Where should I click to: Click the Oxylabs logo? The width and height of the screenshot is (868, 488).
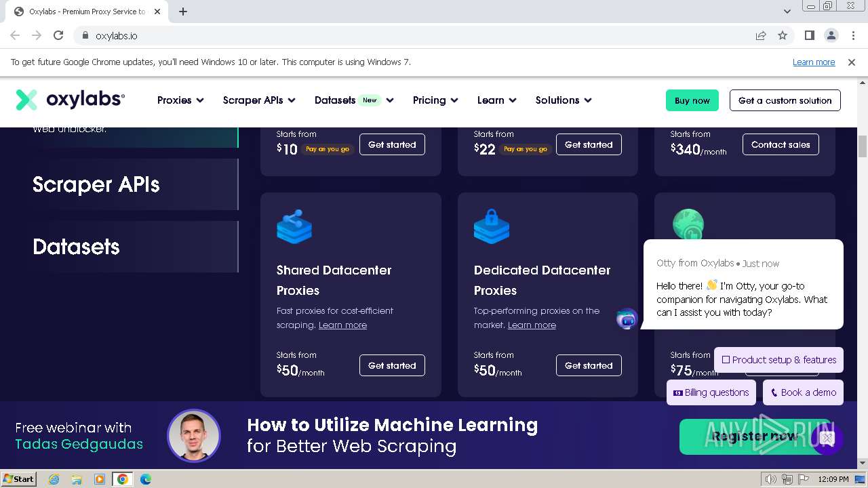[71, 100]
